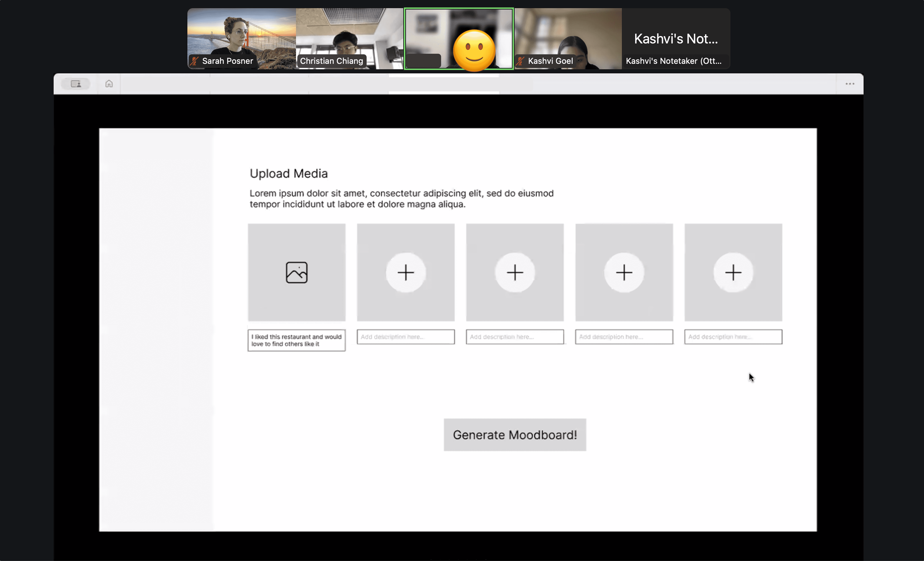Screen dimensions: 924x561
Task: Open the three-dots more options menu
Action: click(x=849, y=84)
